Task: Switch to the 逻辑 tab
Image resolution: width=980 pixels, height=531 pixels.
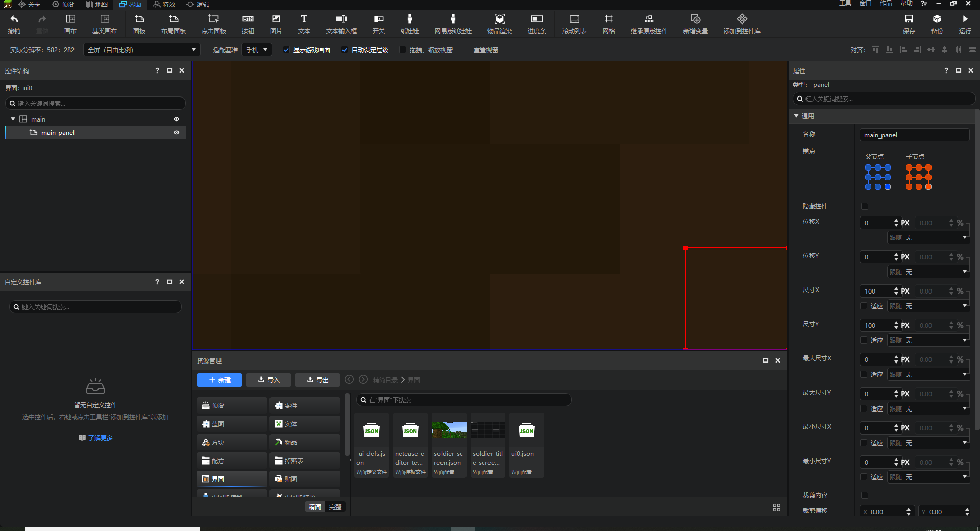Action: 198,4
